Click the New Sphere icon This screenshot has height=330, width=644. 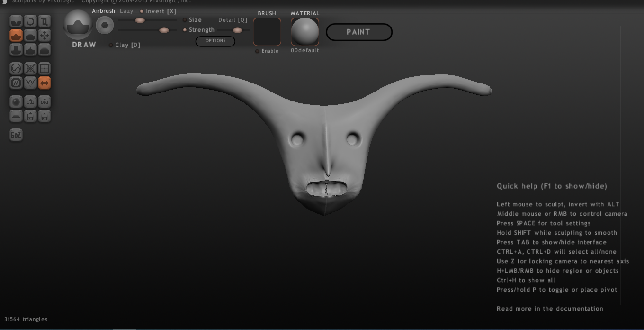(16, 102)
